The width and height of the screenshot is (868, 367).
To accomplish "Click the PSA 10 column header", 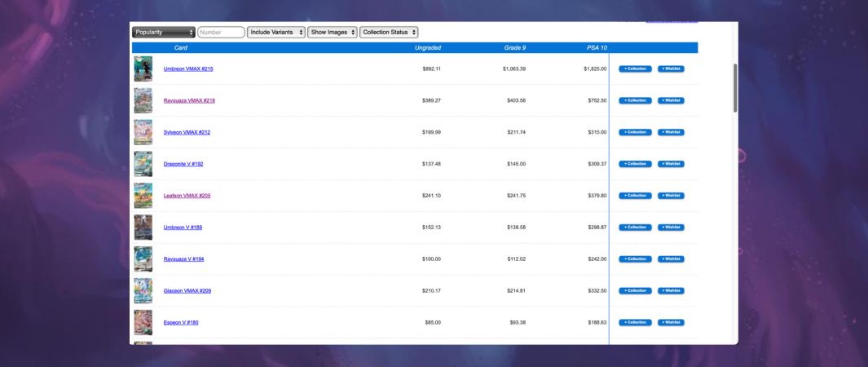I will (x=597, y=47).
